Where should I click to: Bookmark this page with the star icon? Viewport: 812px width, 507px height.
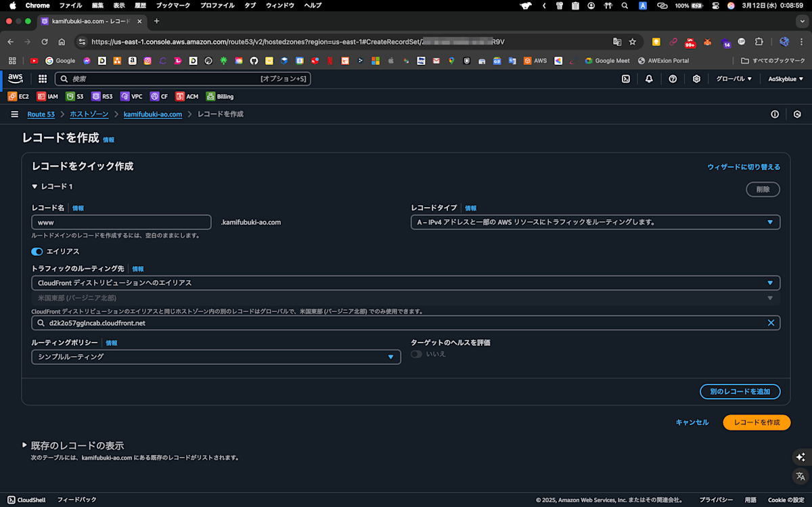pyautogui.click(x=632, y=41)
